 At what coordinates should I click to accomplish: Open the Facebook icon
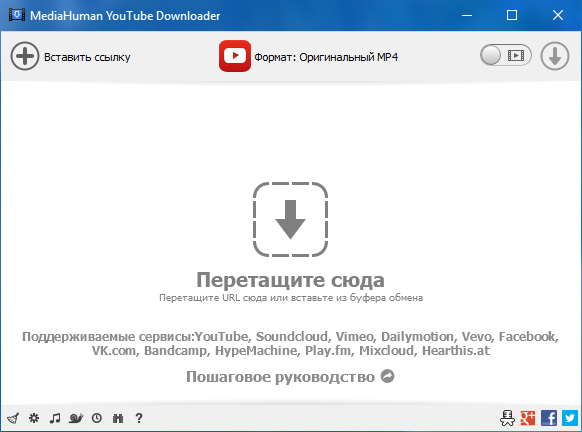(549, 418)
